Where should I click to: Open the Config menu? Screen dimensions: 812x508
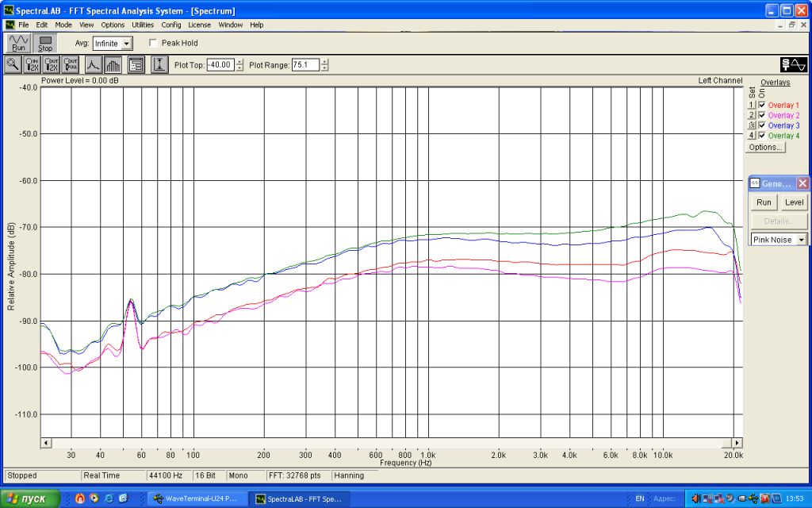(171, 25)
